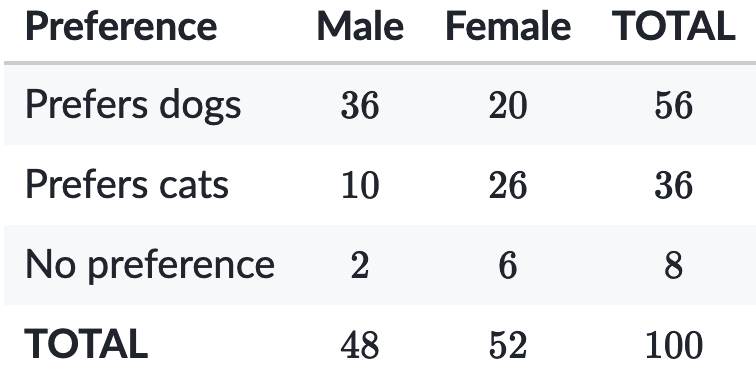Select the Male column total 48

click(x=360, y=345)
